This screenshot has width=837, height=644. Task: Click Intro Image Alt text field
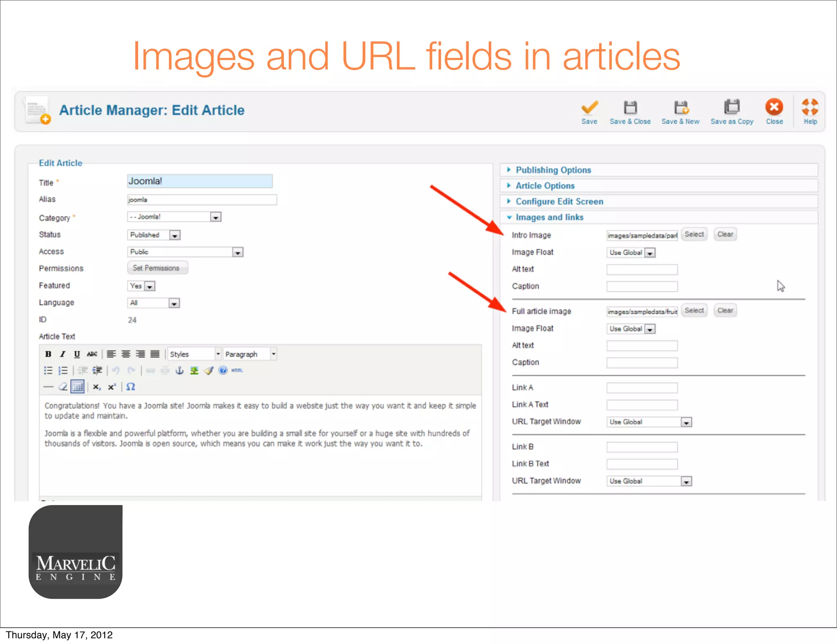(642, 270)
